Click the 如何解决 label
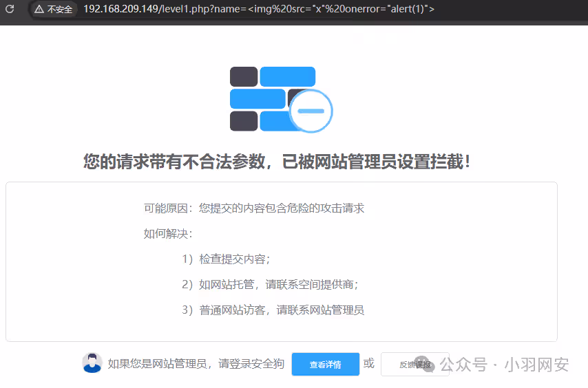Image resolution: width=588 pixels, height=388 pixels. coord(167,233)
